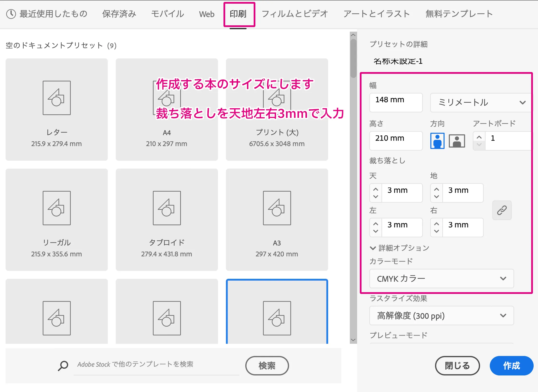Open the CMYK カラー mode dropdown

tap(441, 279)
